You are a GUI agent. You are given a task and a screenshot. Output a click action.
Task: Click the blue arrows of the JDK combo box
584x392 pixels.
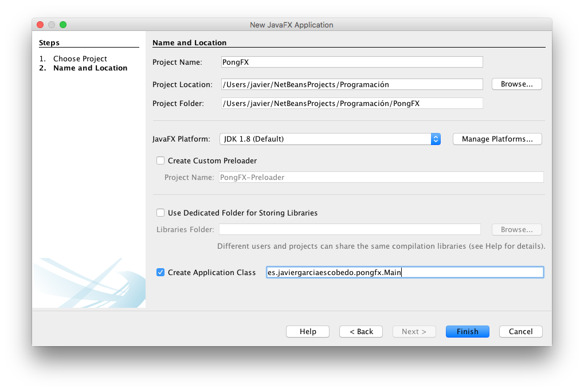pos(436,139)
